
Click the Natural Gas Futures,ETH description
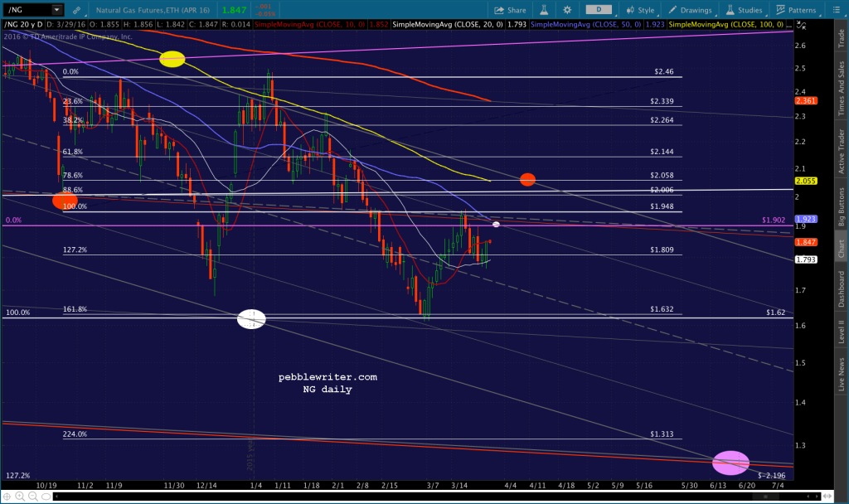coord(153,10)
